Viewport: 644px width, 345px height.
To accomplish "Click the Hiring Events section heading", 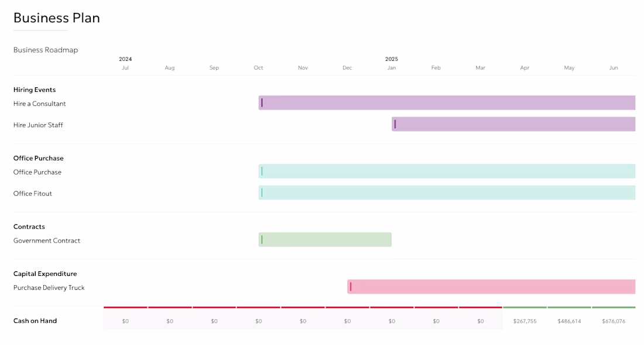I will coord(35,90).
